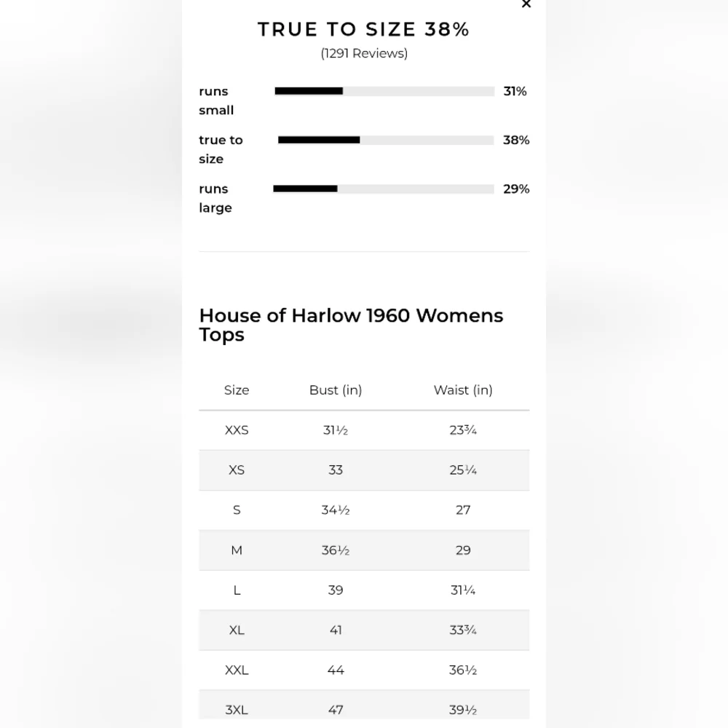This screenshot has width=728, height=728.
Task: Click the Waist (in) column header
Action: (463, 390)
